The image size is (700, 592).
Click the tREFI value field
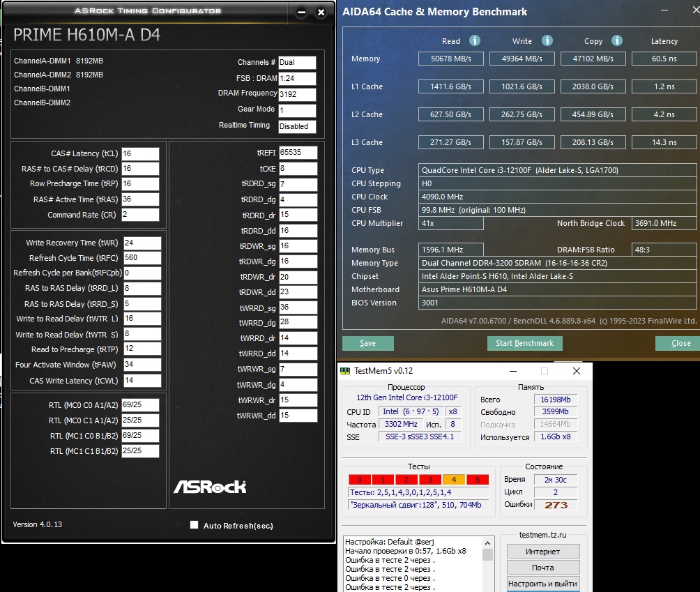(298, 152)
